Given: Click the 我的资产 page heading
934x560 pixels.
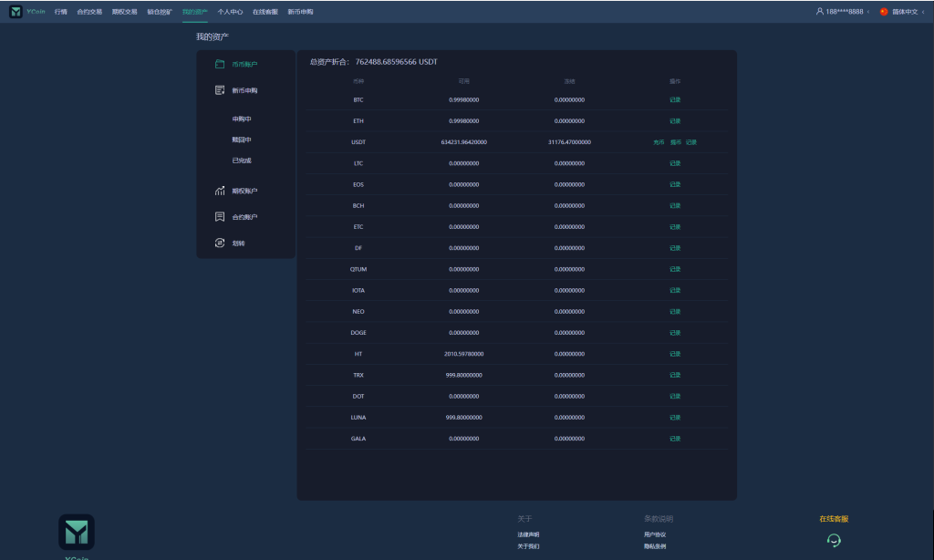Looking at the screenshot, I should click(x=213, y=36).
